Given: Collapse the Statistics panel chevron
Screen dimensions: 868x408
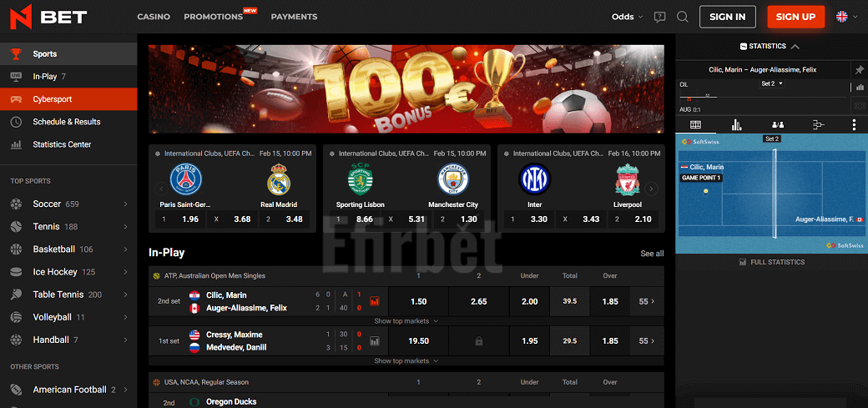Looking at the screenshot, I should 795,47.
